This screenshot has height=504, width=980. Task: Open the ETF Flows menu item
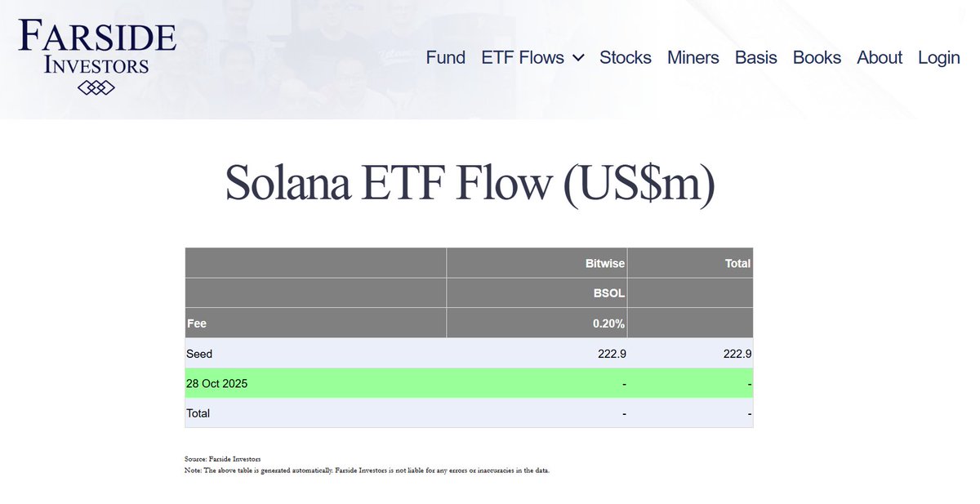coord(523,58)
